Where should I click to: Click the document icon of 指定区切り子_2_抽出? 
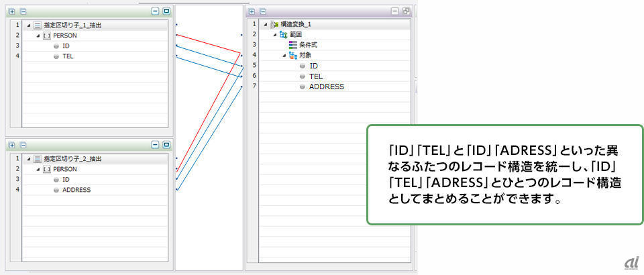coord(38,158)
